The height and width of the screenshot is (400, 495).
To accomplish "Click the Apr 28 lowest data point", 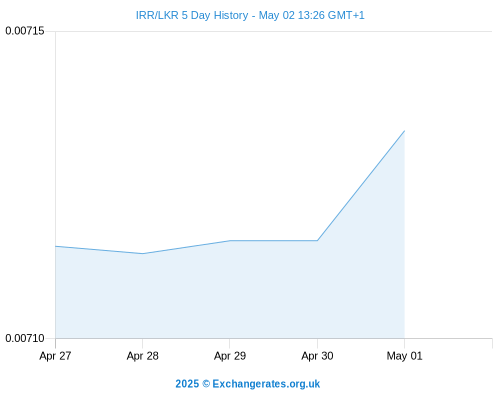I will [x=143, y=254].
